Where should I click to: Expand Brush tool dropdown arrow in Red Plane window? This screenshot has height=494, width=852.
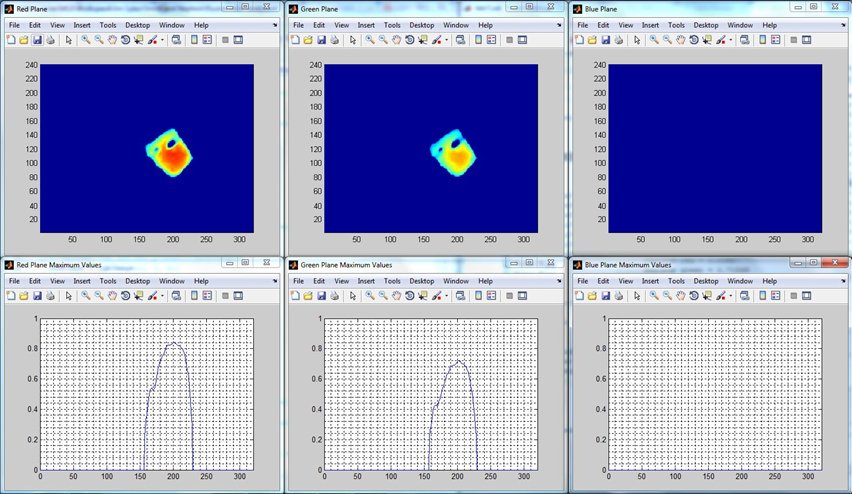pyautogui.click(x=162, y=40)
